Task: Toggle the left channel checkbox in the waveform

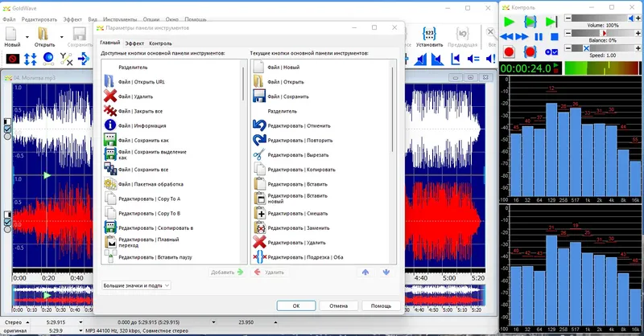Action: tap(7, 129)
